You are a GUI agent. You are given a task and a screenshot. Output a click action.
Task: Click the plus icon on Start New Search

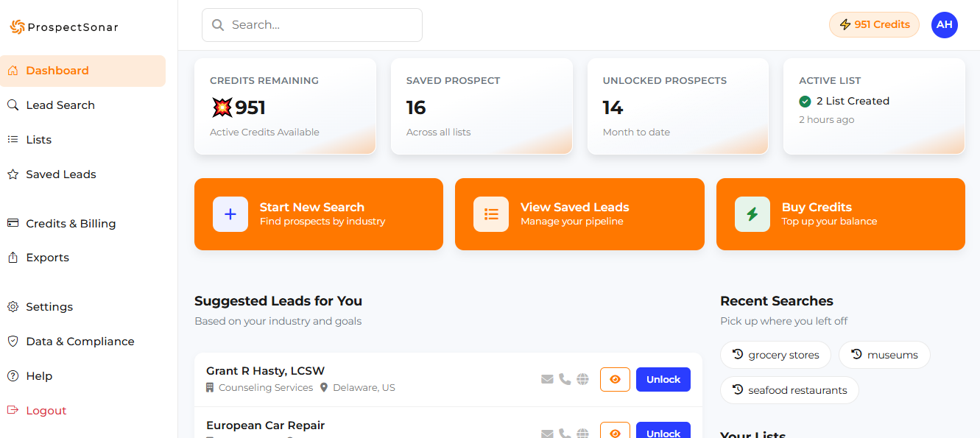click(230, 214)
